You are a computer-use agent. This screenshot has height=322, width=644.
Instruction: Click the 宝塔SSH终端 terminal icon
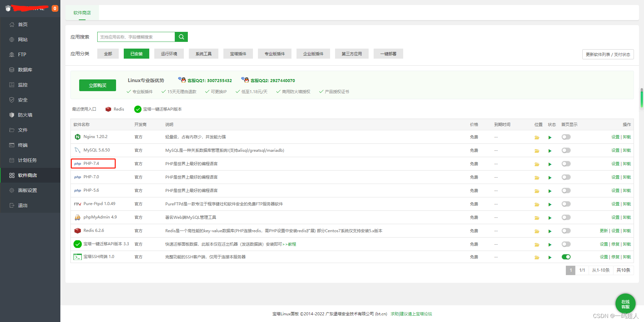click(77, 257)
